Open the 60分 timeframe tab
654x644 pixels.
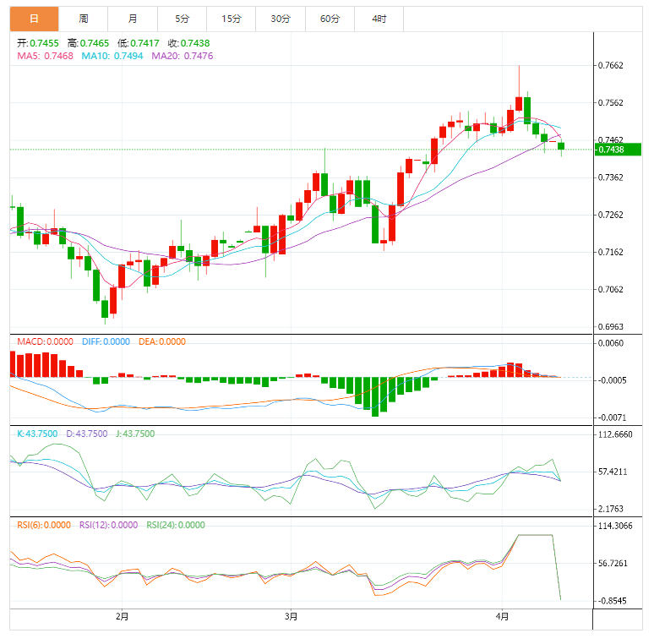pos(330,19)
